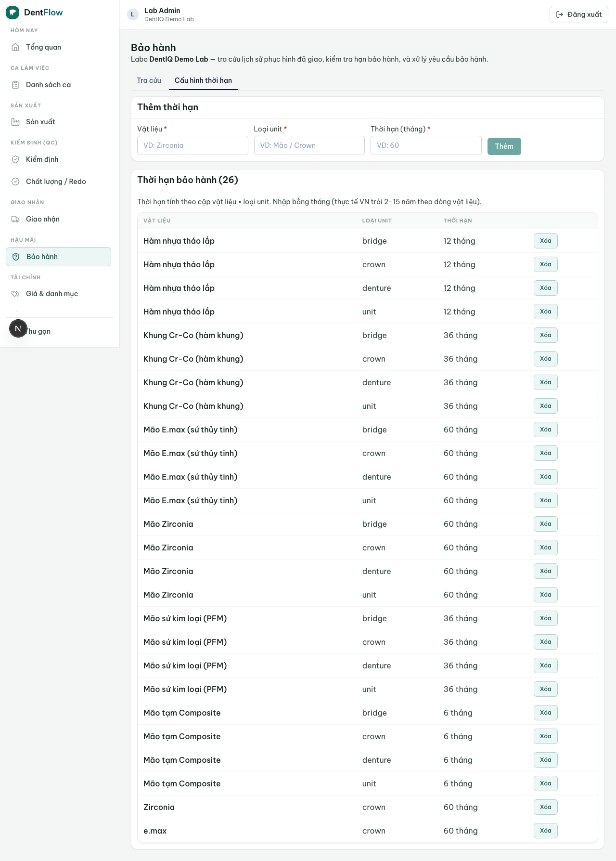Click the Giao nhận truck icon
616x861 pixels.
[15, 219]
